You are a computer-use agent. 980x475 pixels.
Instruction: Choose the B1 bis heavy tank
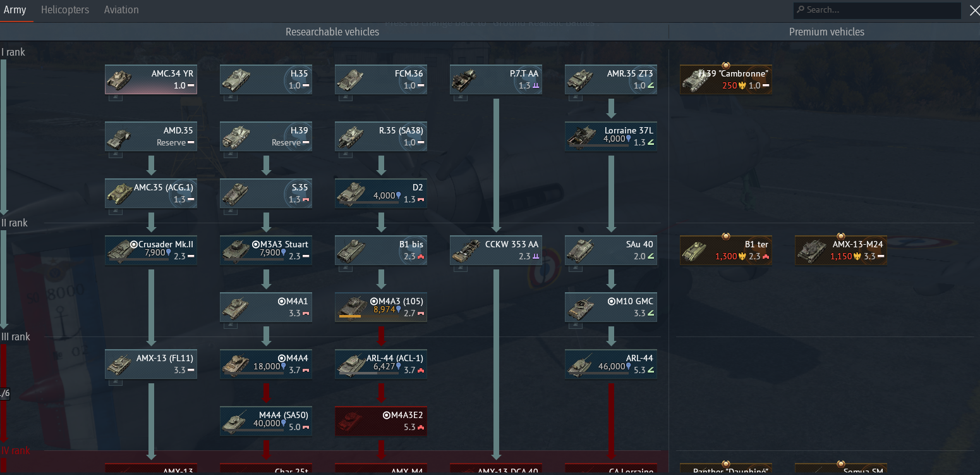pyautogui.click(x=381, y=250)
